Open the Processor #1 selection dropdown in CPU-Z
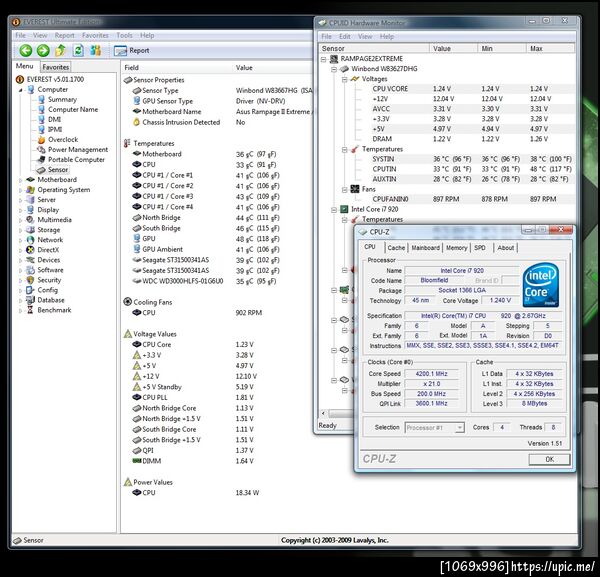This screenshot has width=600, height=577. coord(434,427)
